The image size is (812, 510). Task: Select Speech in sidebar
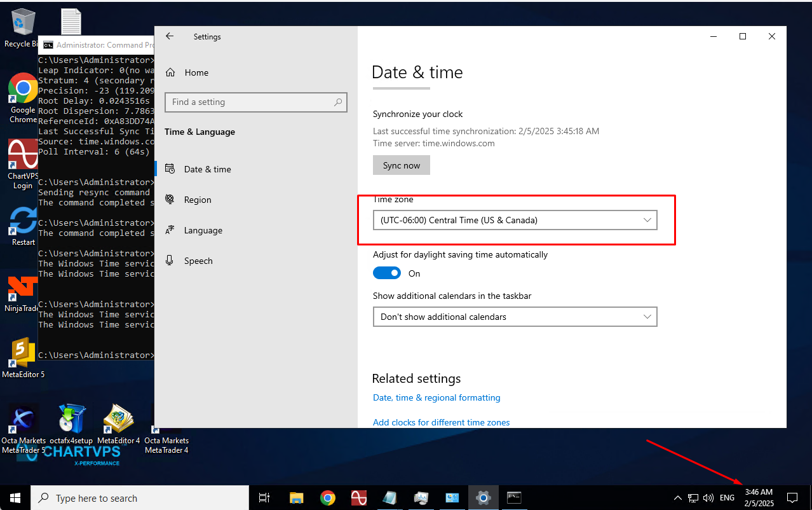(256, 261)
